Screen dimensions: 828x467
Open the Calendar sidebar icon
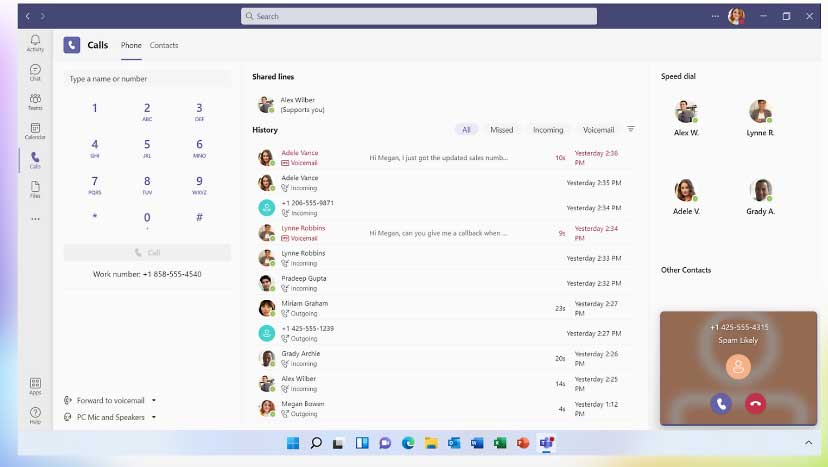coord(35,131)
